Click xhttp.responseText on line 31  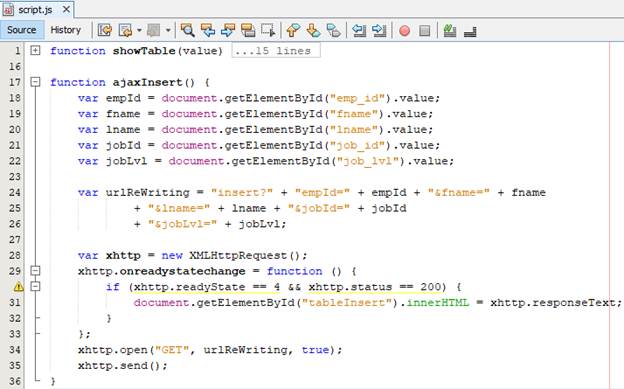[x=553, y=303]
